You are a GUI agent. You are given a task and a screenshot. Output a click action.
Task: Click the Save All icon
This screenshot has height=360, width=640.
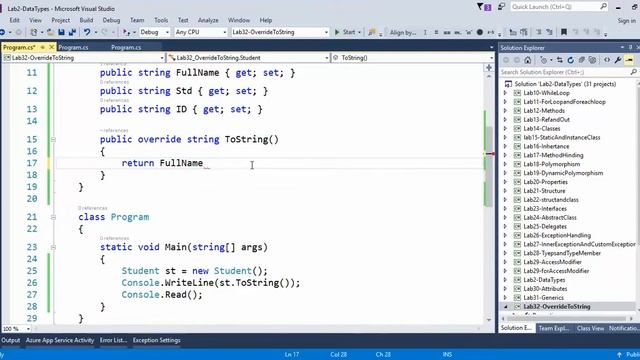72,32
